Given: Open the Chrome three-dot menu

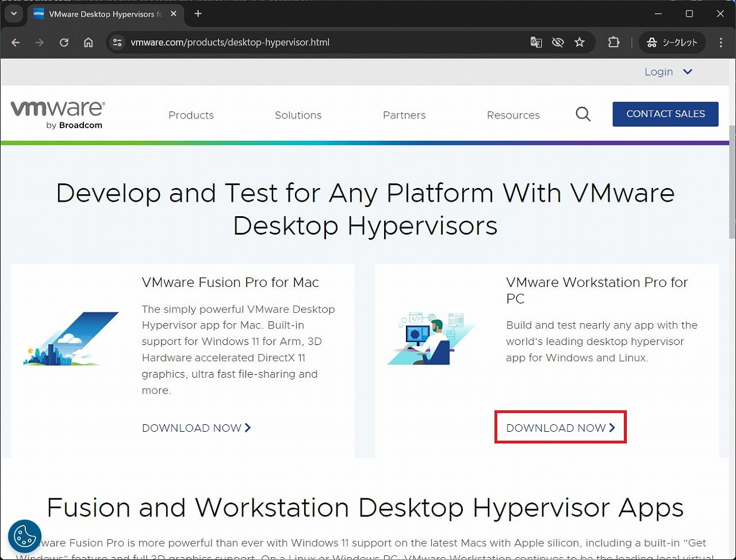Looking at the screenshot, I should (721, 43).
